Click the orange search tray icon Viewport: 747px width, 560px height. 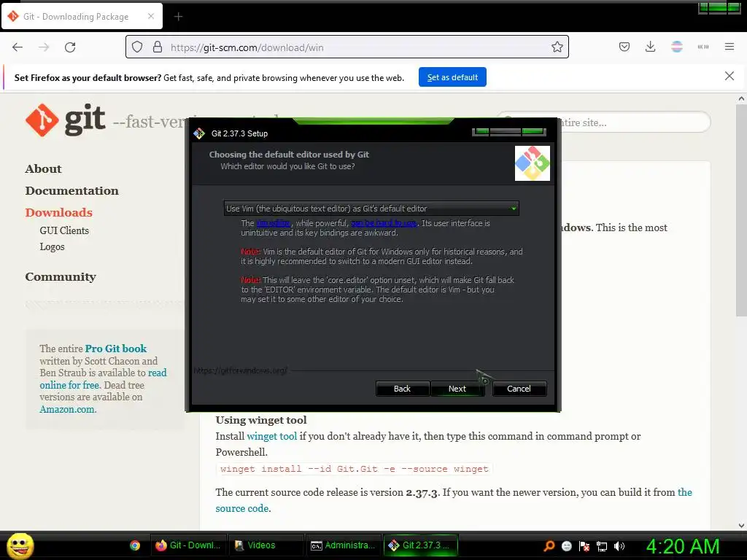[x=549, y=545]
